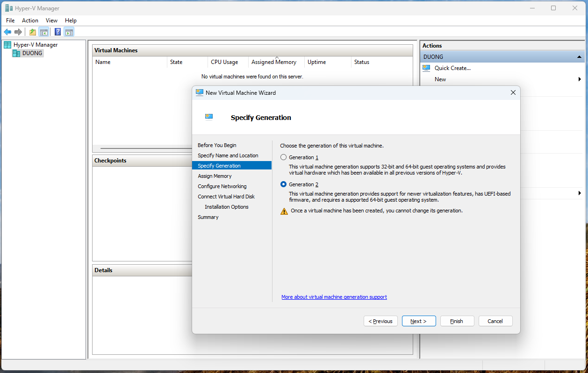Click the Cancel button

pos(495,321)
